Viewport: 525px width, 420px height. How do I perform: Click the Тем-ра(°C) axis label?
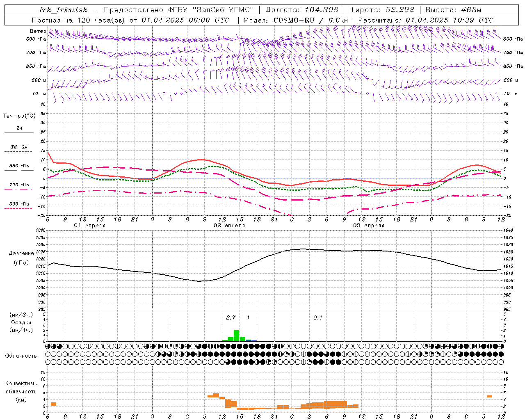(x=19, y=116)
